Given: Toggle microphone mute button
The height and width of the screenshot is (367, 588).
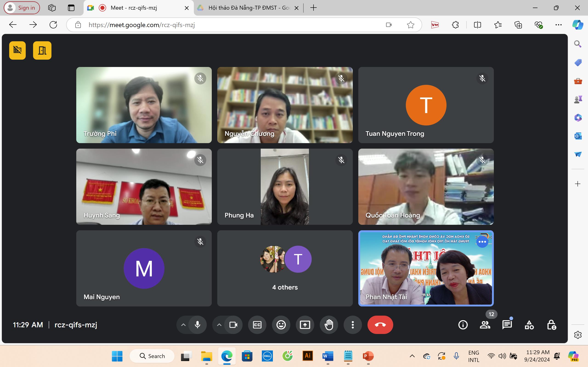Looking at the screenshot, I should click(x=198, y=325).
